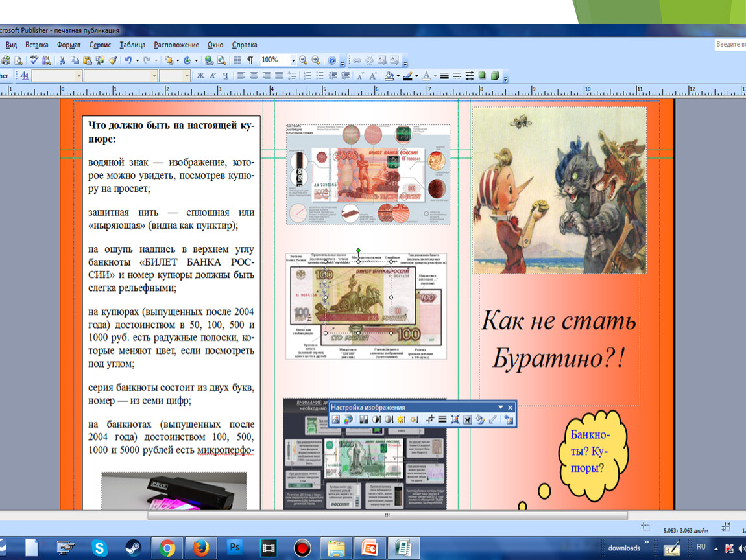Open the Окно menu
The width and height of the screenshot is (746, 560).
tap(215, 45)
